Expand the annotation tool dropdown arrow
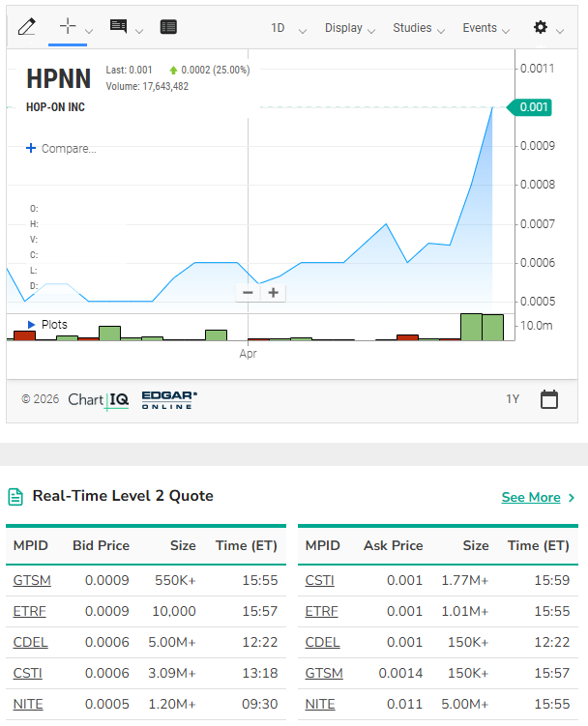 click(139, 31)
